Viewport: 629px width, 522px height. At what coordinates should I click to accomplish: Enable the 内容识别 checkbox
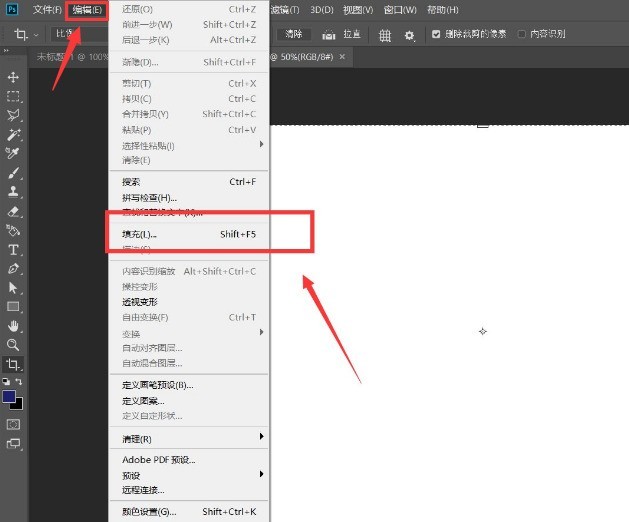click(523, 34)
